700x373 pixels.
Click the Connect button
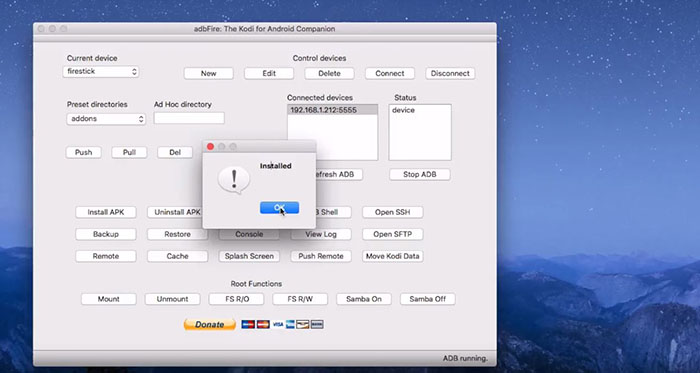(x=390, y=74)
